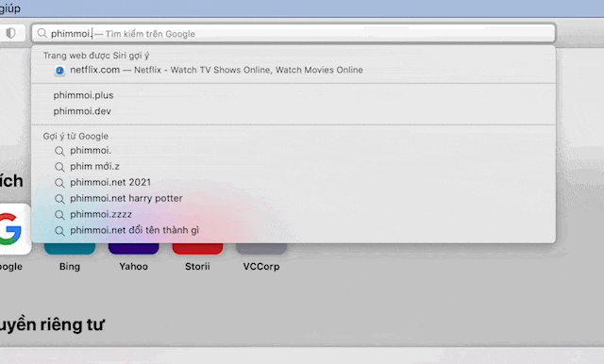Select the phimmoi.dev suggestion

click(x=294, y=111)
